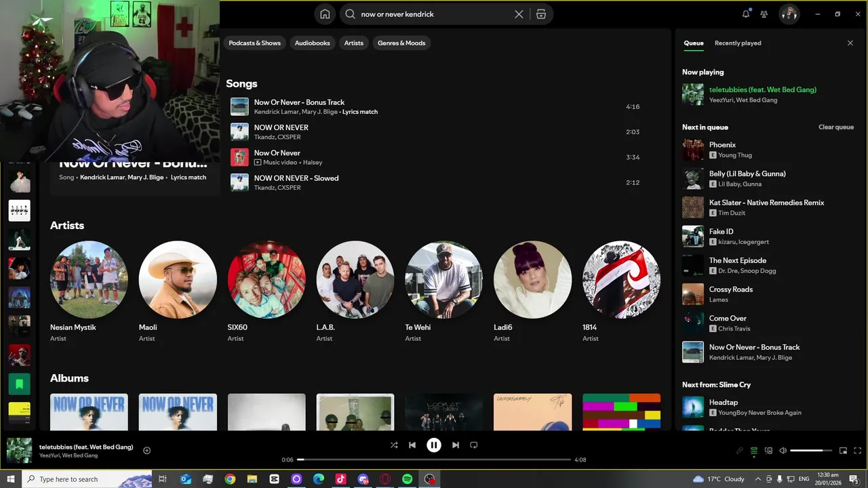Clear the search field with X icon
868x488 pixels.
[x=519, y=14]
